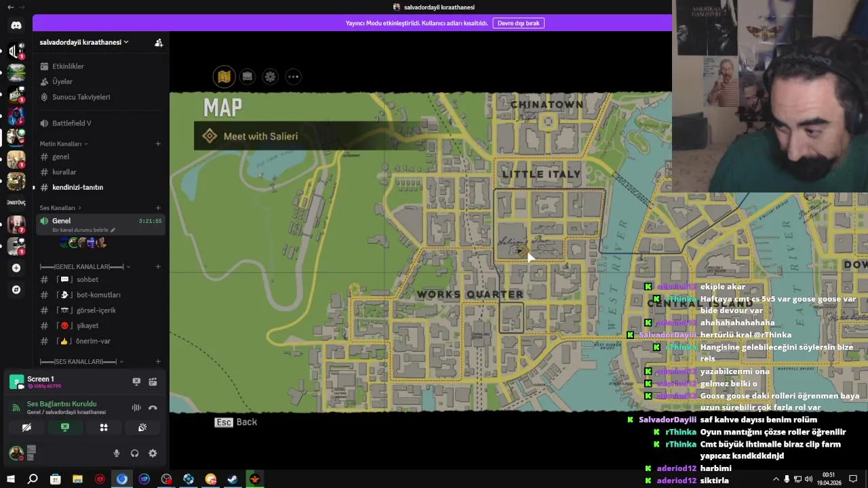Expand the Ses Kanalları category

[x=60, y=208]
